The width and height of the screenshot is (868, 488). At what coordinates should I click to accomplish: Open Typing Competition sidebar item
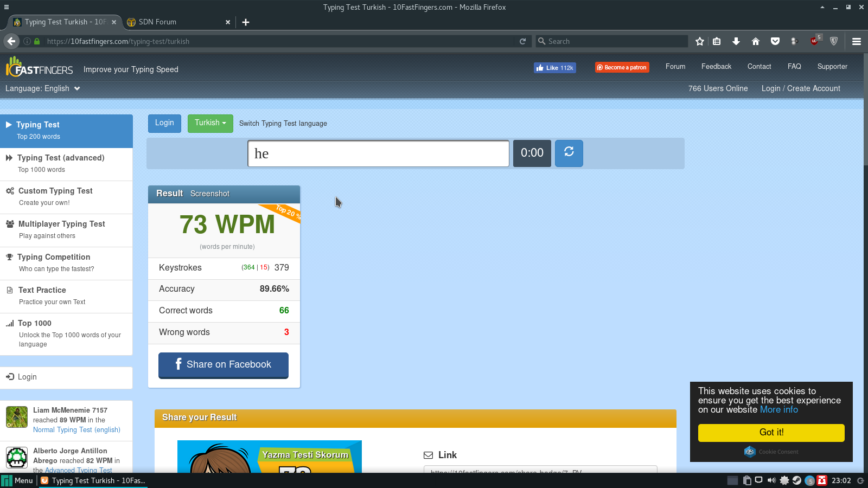pos(66,263)
